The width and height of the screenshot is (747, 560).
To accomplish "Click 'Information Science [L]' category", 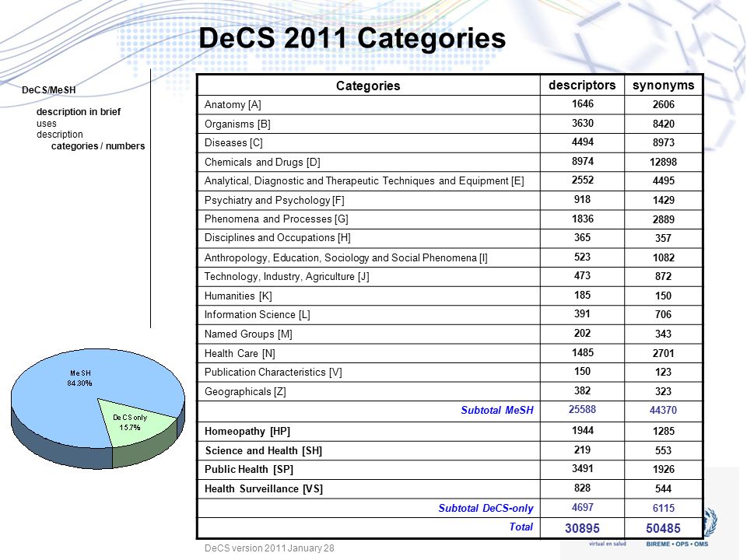I will pyautogui.click(x=258, y=315).
